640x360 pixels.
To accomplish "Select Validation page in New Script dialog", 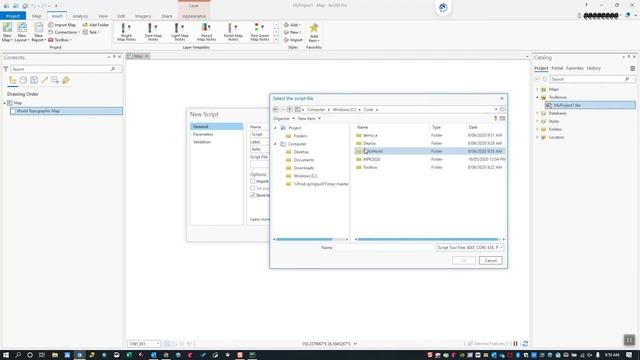I will [x=202, y=142].
